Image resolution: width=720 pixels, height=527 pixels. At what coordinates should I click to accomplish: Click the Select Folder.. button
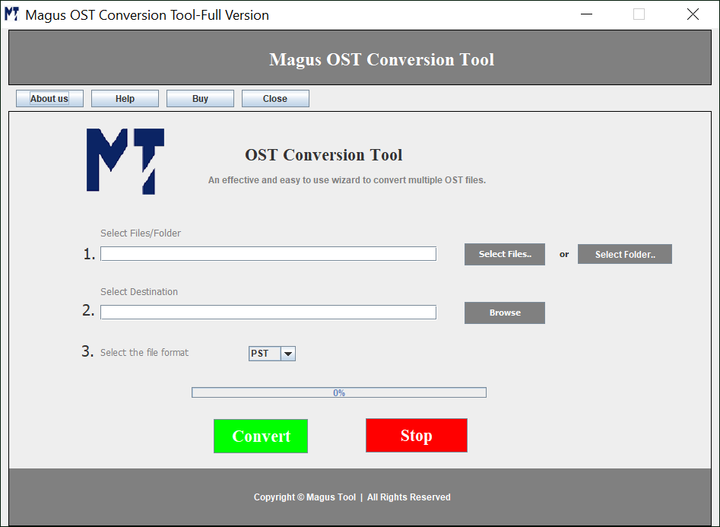[x=624, y=254]
